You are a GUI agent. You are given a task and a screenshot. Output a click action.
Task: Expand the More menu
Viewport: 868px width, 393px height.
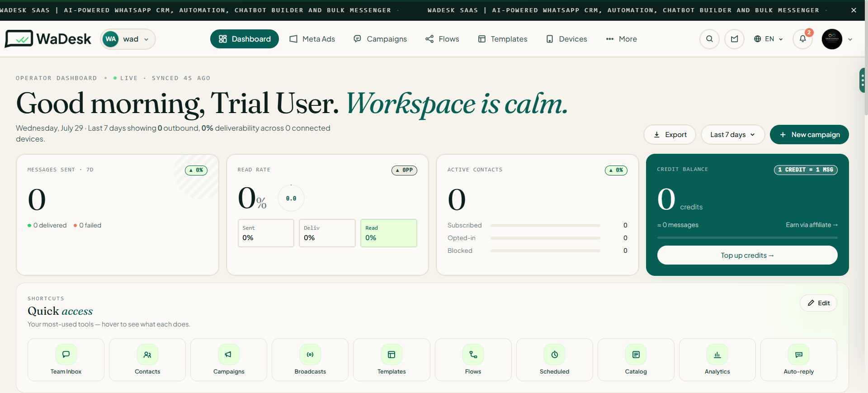[621, 39]
